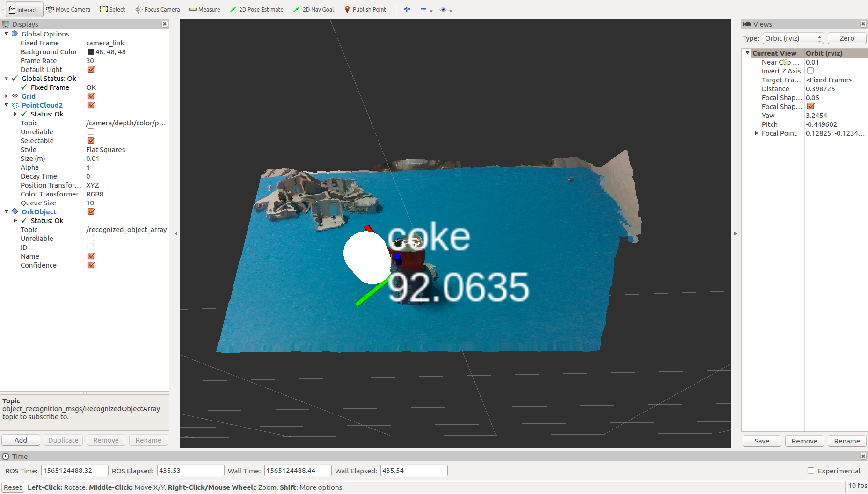Toggle the OrkObject ID checkbox
This screenshot has width=868, height=494.
[91, 247]
